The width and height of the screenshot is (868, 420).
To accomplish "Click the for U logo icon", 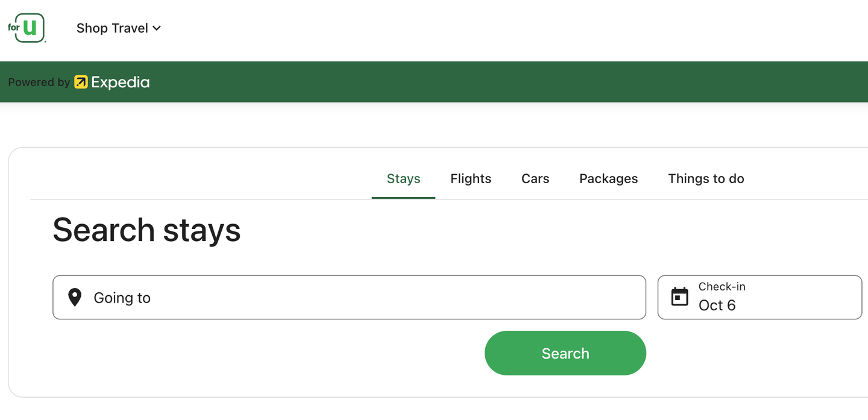I will [27, 28].
